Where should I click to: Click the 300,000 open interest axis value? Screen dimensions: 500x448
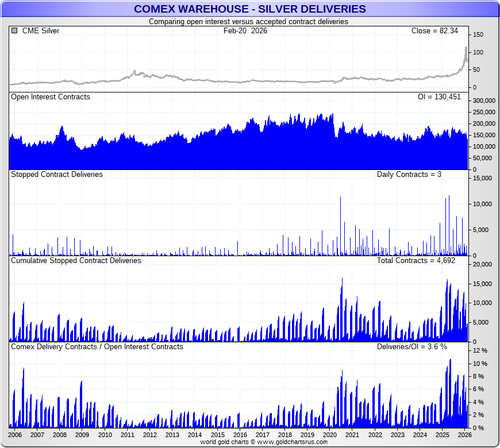[483, 101]
